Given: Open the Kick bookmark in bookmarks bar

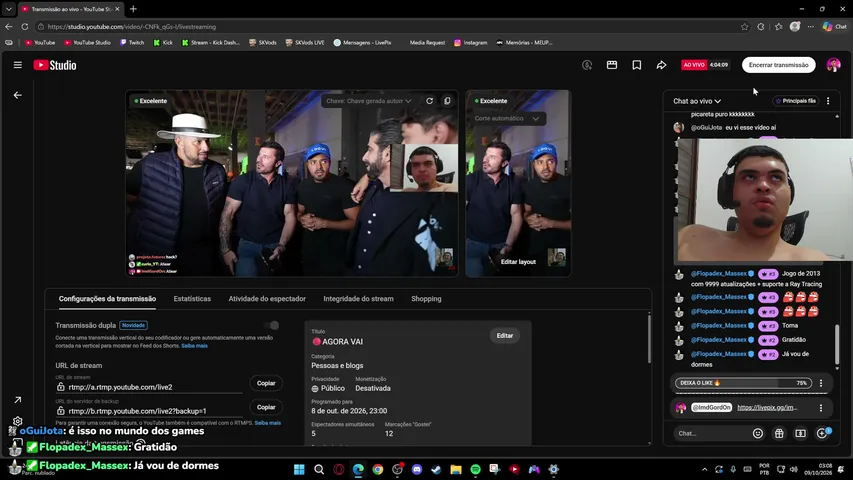Looking at the screenshot, I should pos(163,42).
